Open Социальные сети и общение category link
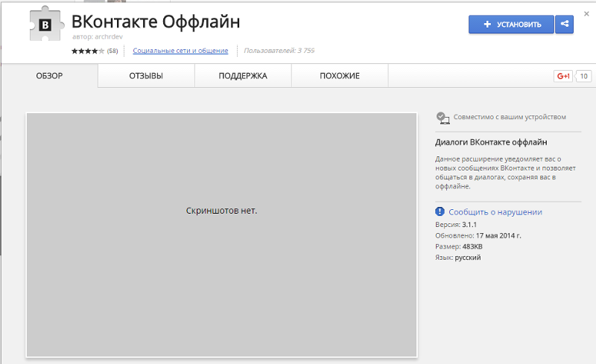The width and height of the screenshot is (596, 364). [x=180, y=51]
